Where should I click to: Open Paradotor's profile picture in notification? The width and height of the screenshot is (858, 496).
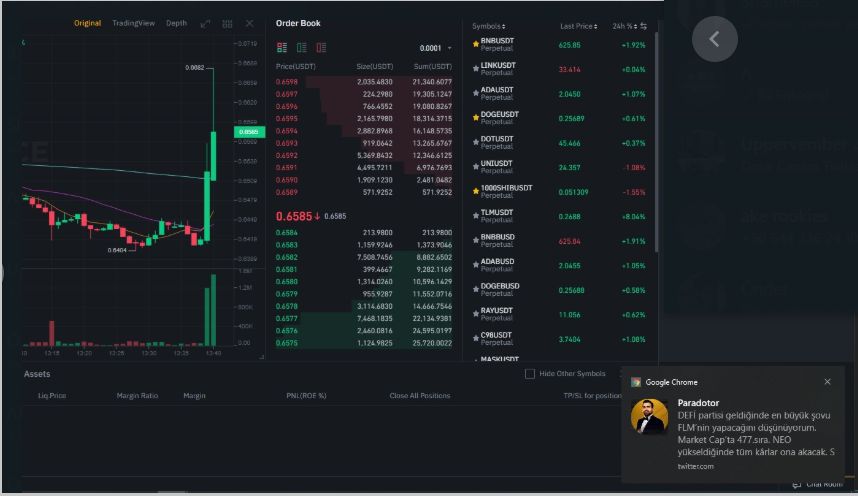pyautogui.click(x=649, y=416)
